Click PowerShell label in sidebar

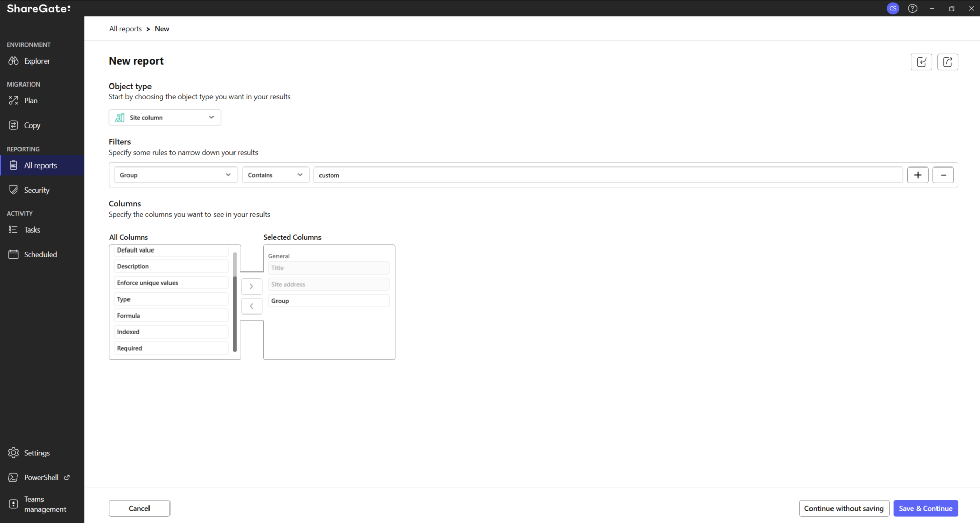coord(41,478)
